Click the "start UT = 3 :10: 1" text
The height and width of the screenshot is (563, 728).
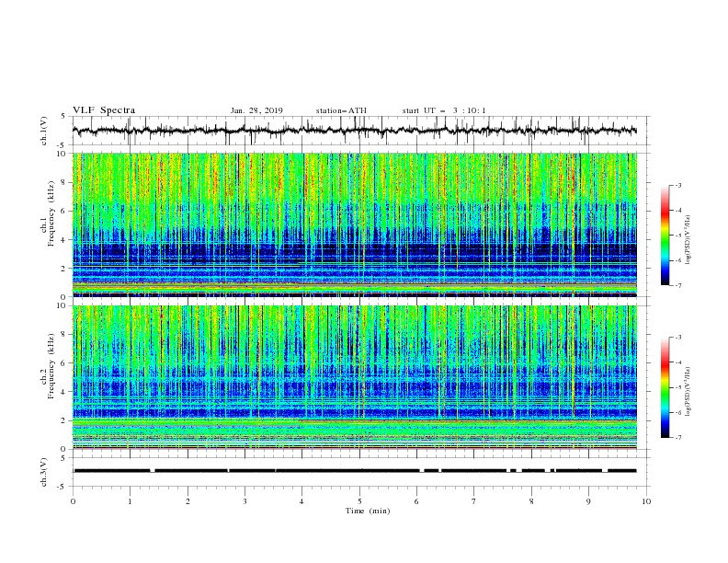(444, 110)
